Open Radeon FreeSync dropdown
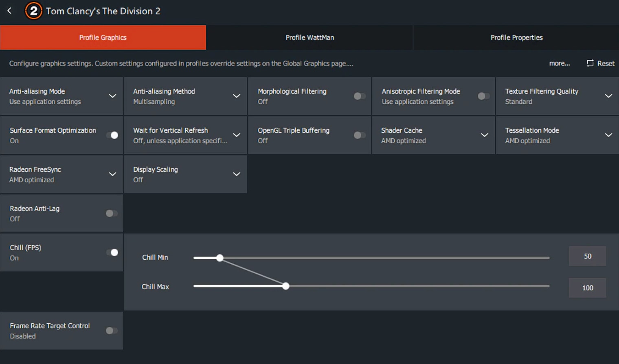619x364 pixels. coord(112,174)
